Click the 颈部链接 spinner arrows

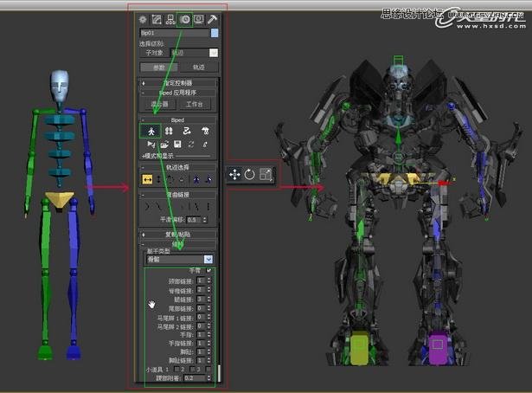click(x=208, y=281)
